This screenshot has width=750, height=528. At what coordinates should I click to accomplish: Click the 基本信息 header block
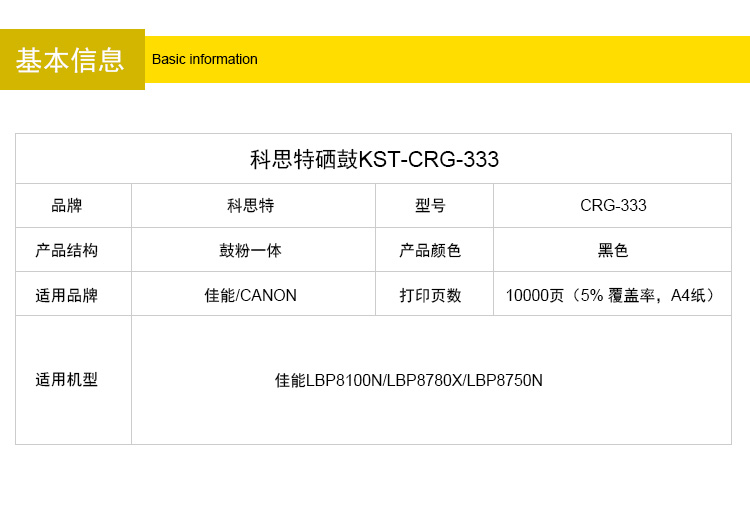(72, 60)
